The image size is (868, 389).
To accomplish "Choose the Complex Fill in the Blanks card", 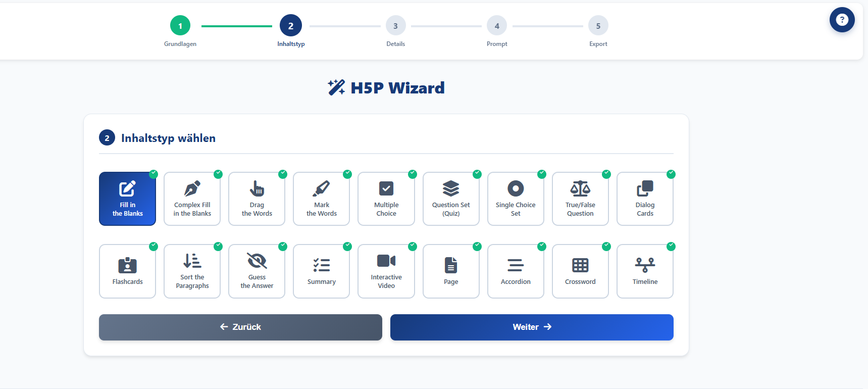I will [192, 199].
